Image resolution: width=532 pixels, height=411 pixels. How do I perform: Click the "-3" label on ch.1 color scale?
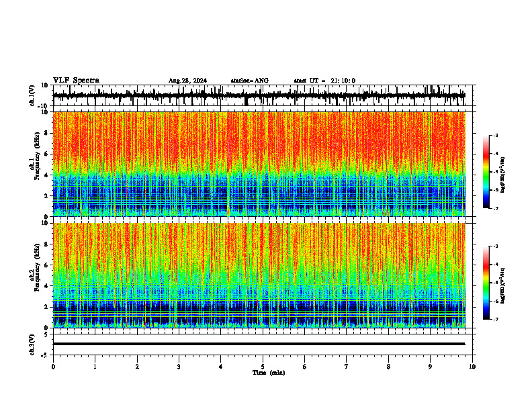(495, 135)
